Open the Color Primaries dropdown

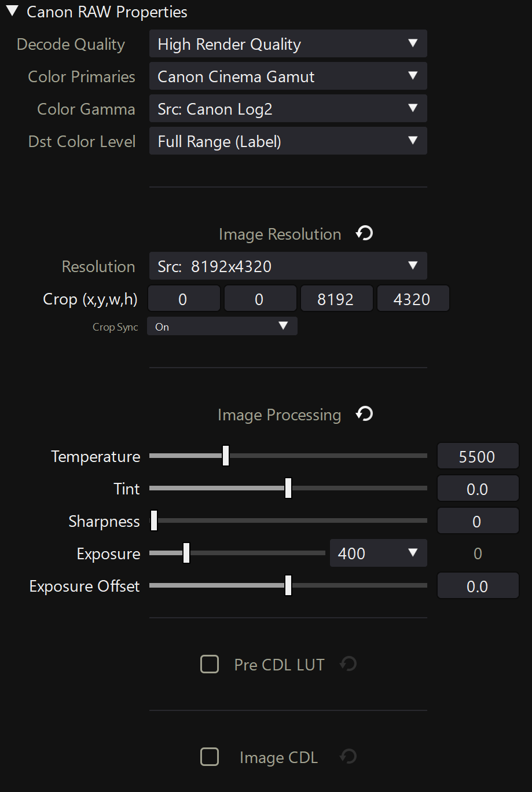[x=288, y=76]
